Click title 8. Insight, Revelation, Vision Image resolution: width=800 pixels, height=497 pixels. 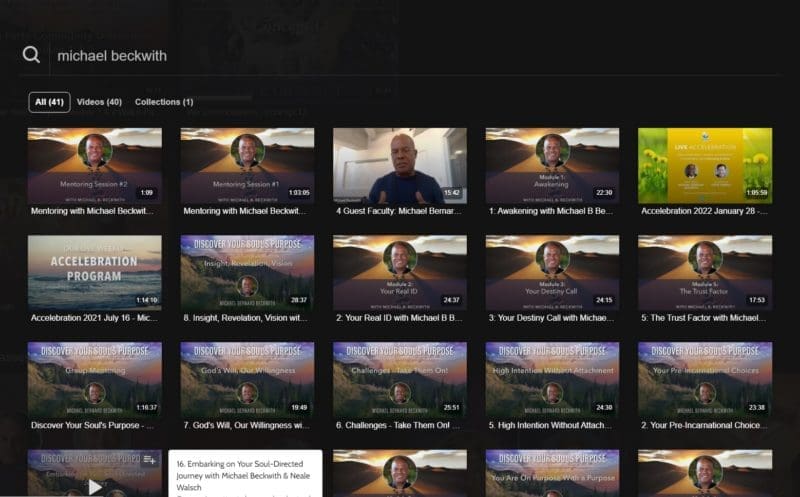pos(245,318)
